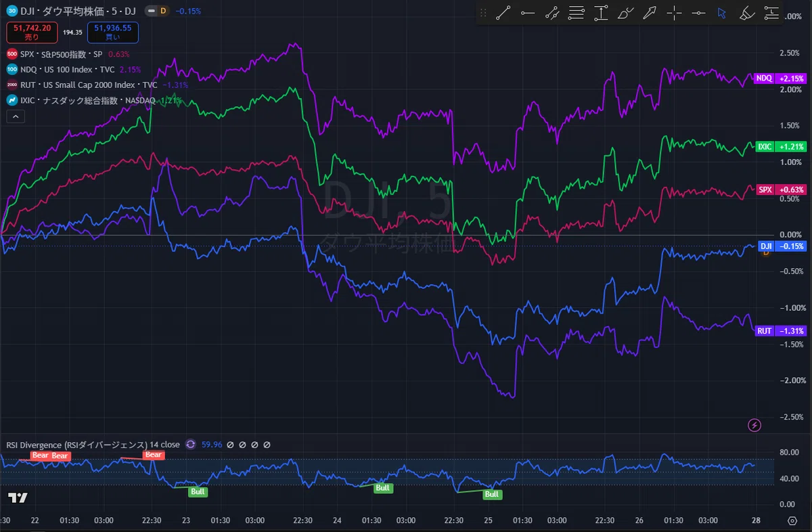Select the highlighter tool
Screen dimensions: 812x532
746,12
